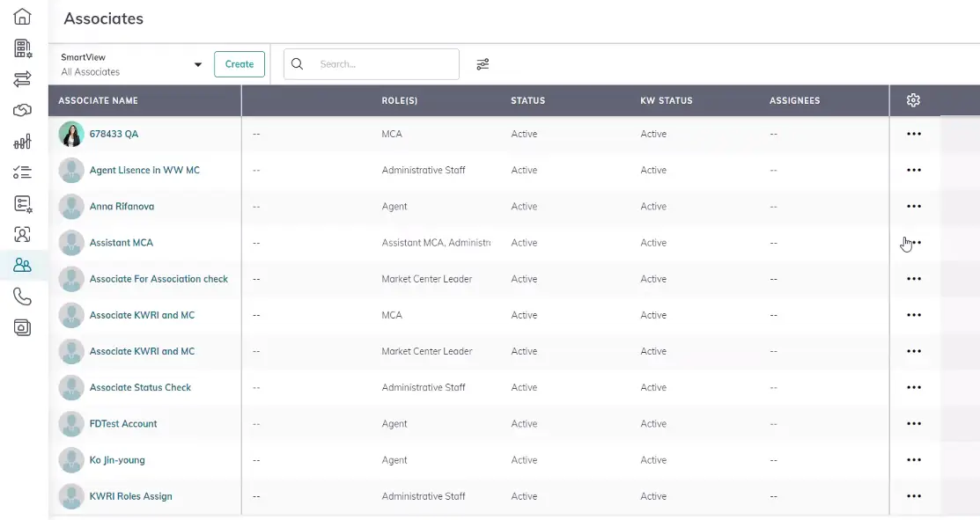Open Associate Status Check profile
Viewport: 980px width, 520px height.
point(140,387)
